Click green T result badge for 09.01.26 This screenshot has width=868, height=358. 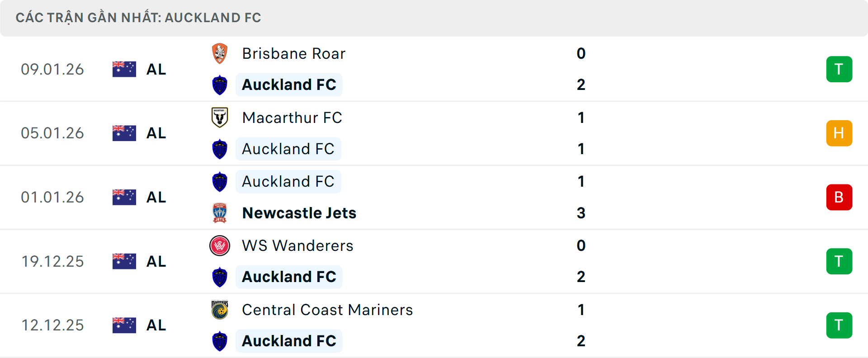coord(839,69)
